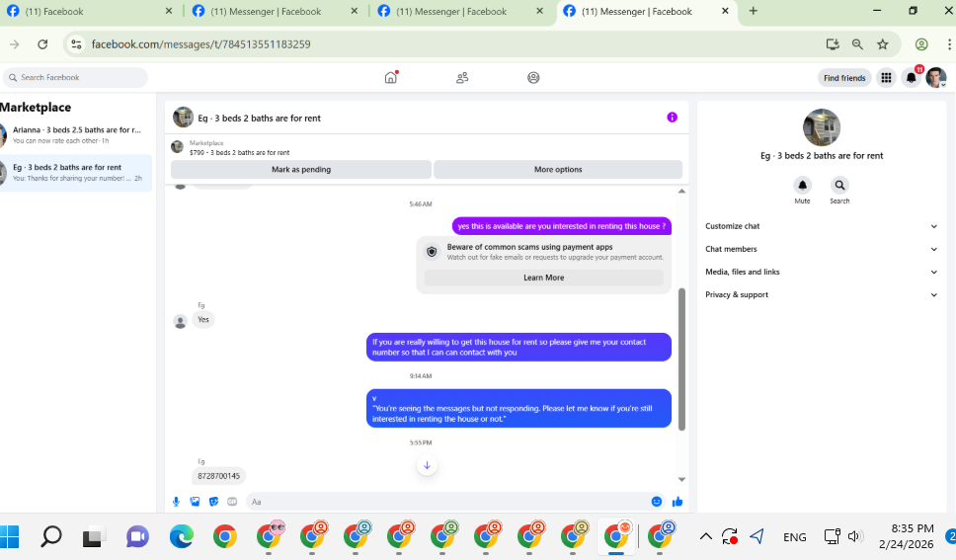Reload the page with the refresh icon
The width and height of the screenshot is (956, 560).
click(x=42, y=43)
